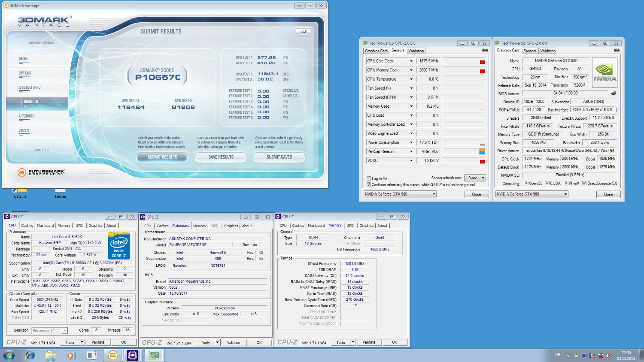Launch Internet Explorer from the taskbar
The width and height of the screenshot is (644, 362).
pos(30,355)
